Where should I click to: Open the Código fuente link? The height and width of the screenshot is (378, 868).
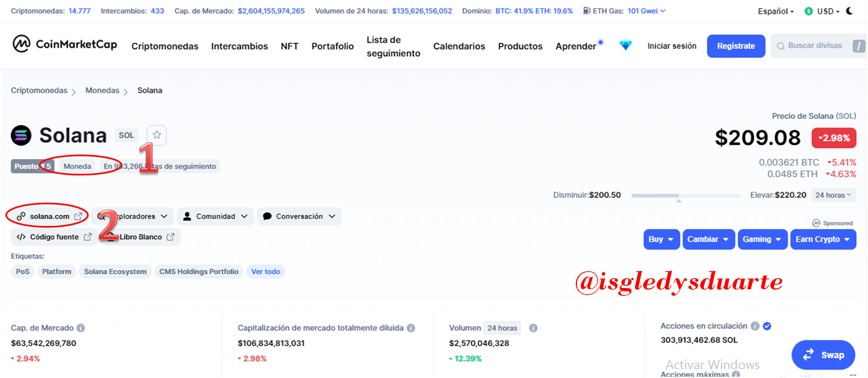54,237
